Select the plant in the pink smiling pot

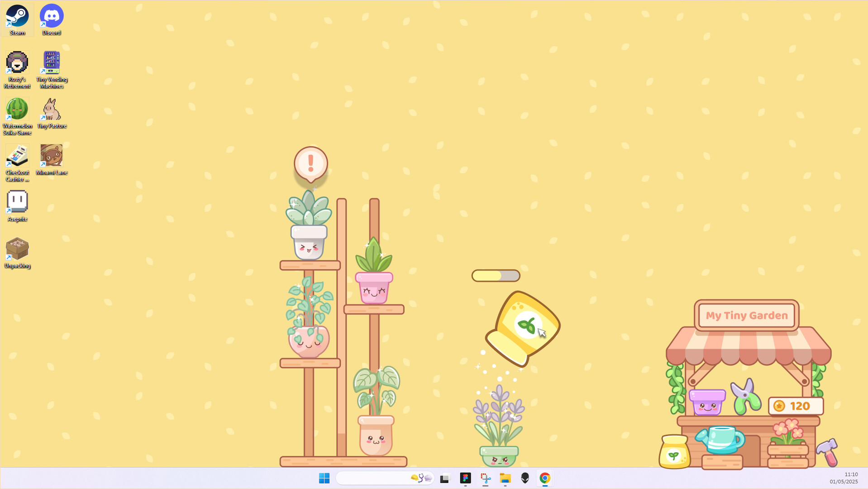374,271
